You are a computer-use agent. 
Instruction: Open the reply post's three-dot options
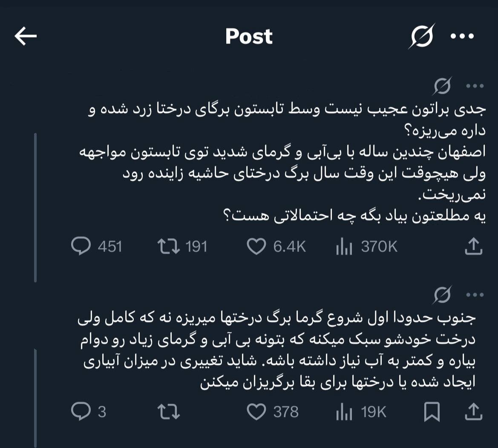[x=475, y=295]
